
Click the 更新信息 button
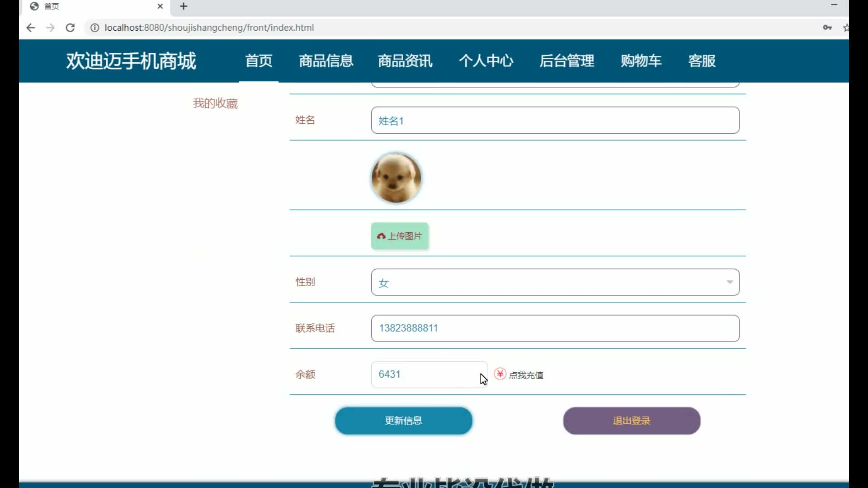403,421
